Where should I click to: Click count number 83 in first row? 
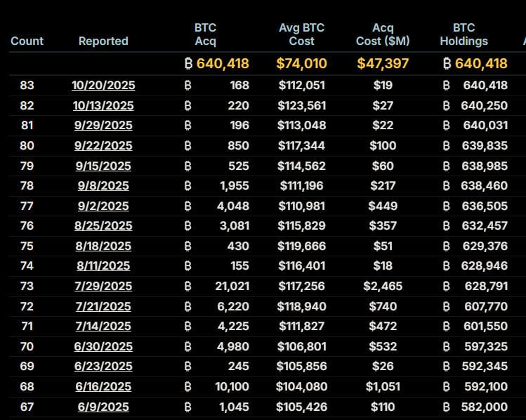tap(27, 86)
